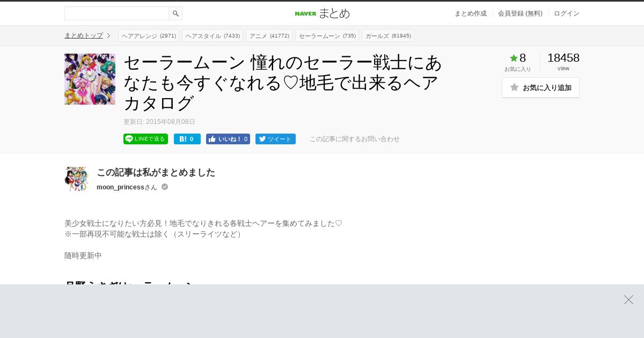Open NAVER まとめ logo home
Viewport: 644px width, 338px height.
pyautogui.click(x=322, y=13)
